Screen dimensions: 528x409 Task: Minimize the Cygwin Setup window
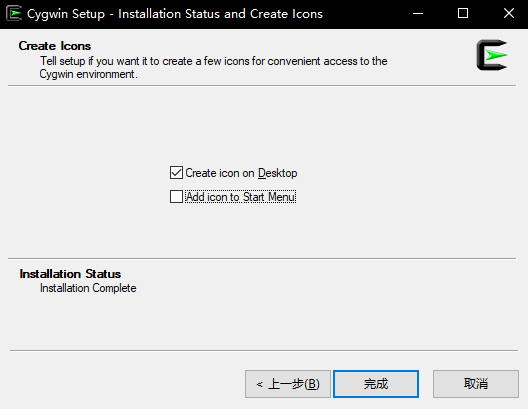[x=418, y=13]
